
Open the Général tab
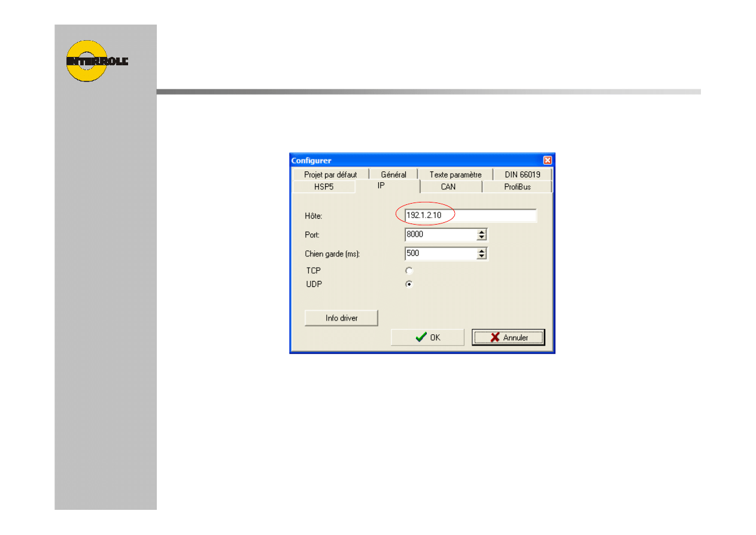click(393, 175)
